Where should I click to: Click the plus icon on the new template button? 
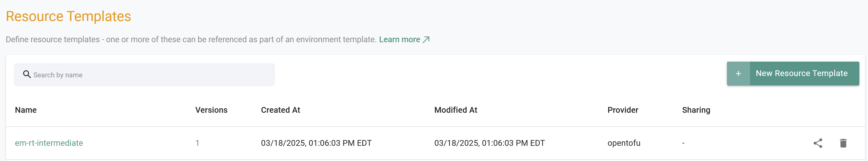click(738, 73)
